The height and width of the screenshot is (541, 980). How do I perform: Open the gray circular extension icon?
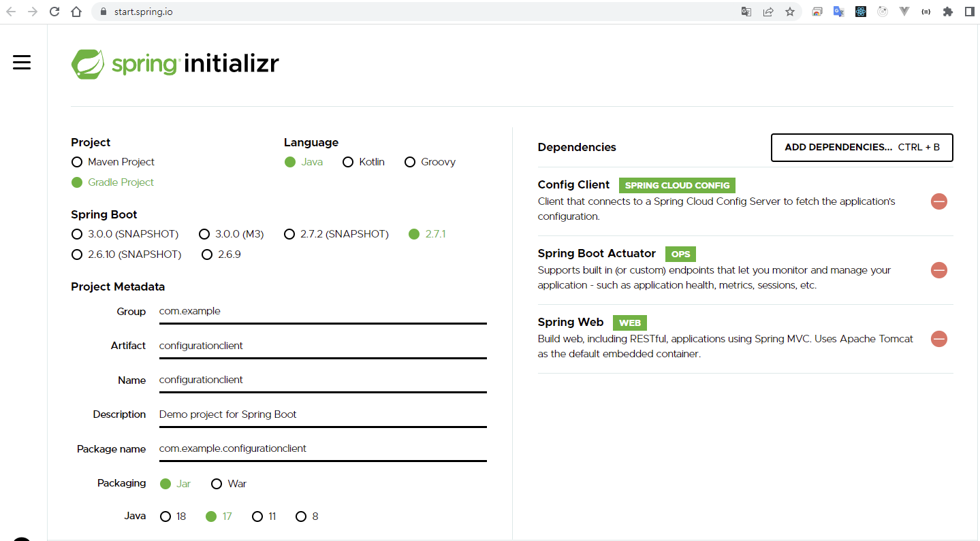883,12
